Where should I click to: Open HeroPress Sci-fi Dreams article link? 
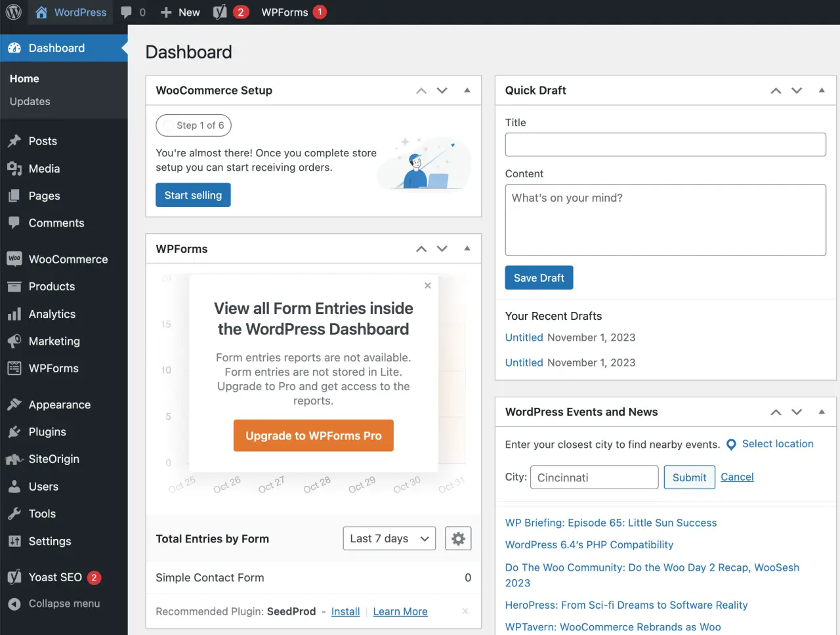coord(627,605)
